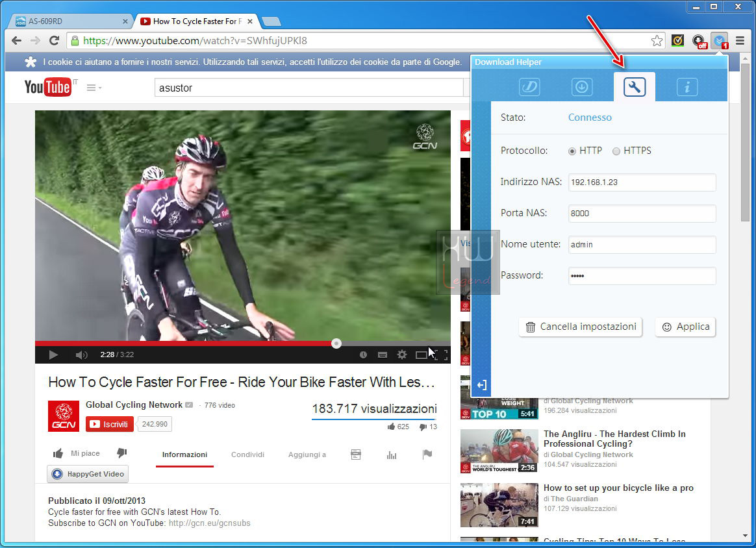This screenshot has height=548, width=756.
Task: Click the Download Helper extension icon in toolbar
Action: coord(720,41)
